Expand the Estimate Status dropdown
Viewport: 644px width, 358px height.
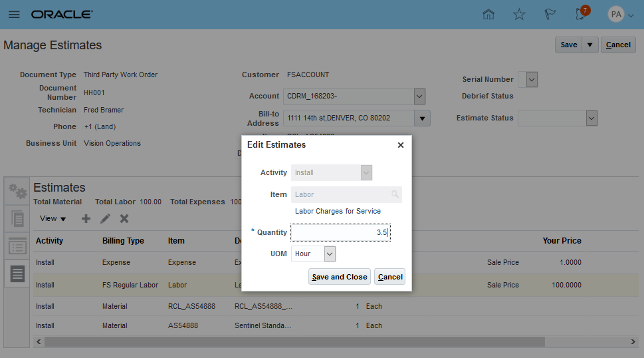pos(591,118)
